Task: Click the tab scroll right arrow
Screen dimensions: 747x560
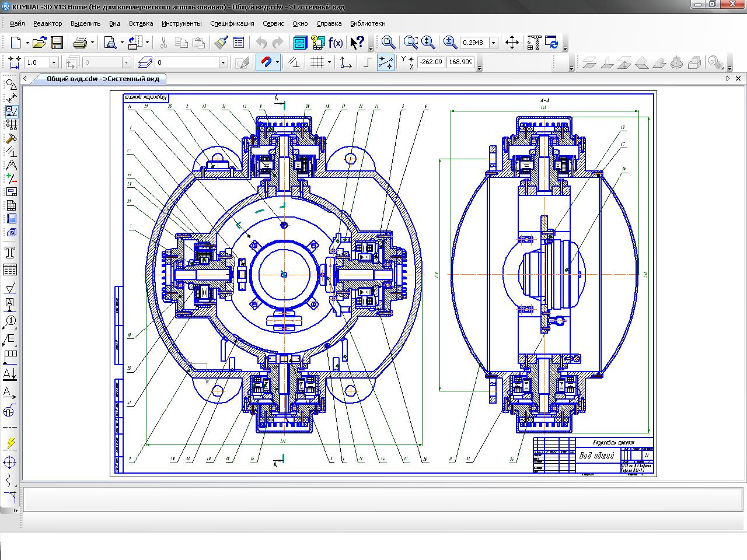Action: tap(728, 79)
